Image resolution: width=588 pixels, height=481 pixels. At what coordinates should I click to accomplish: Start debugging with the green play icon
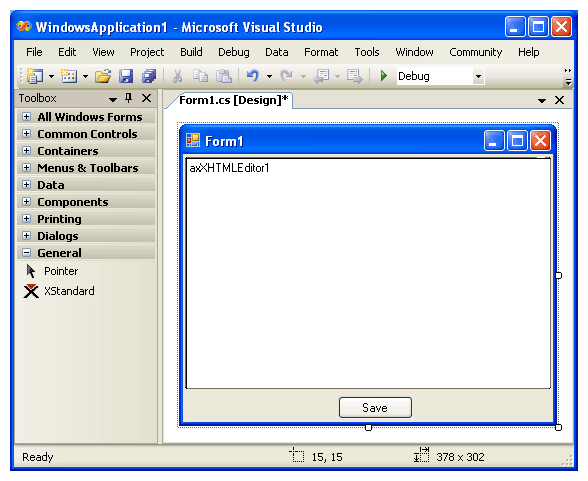pos(383,76)
